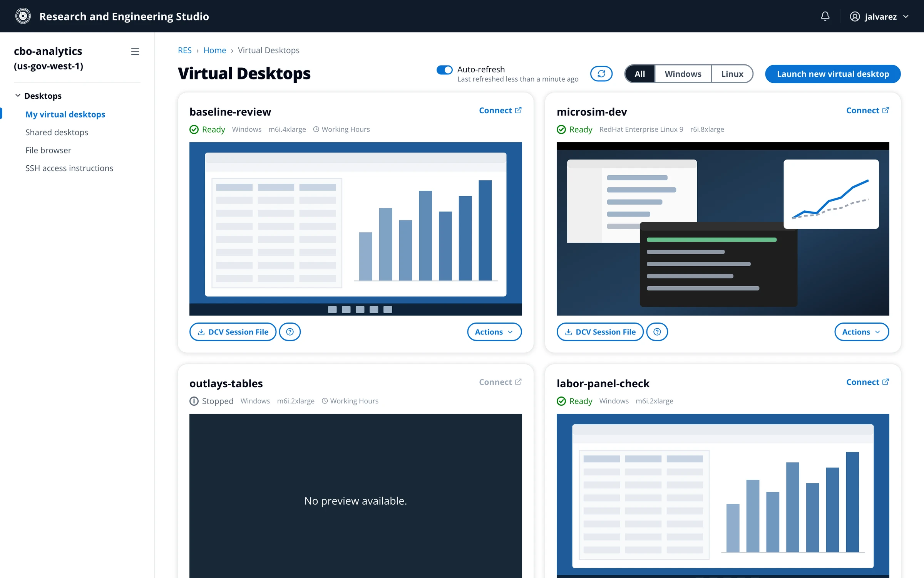Launch new virtual desktop
This screenshot has height=578, width=924.
[x=833, y=74]
